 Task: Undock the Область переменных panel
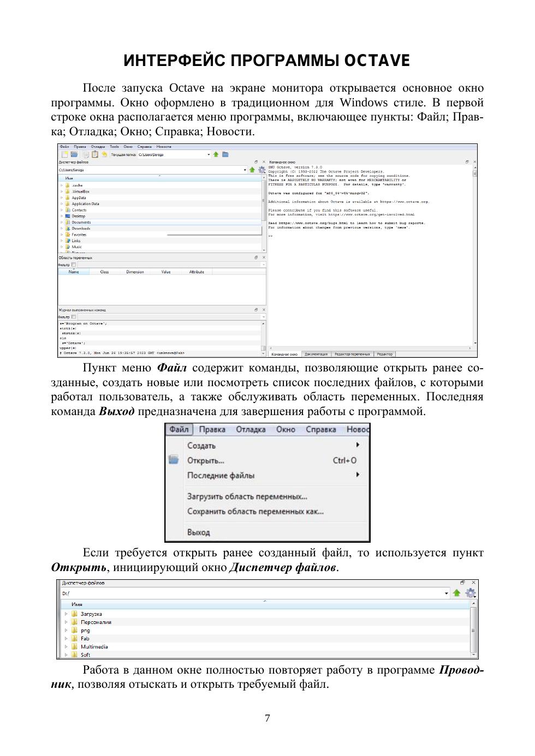click(x=257, y=257)
